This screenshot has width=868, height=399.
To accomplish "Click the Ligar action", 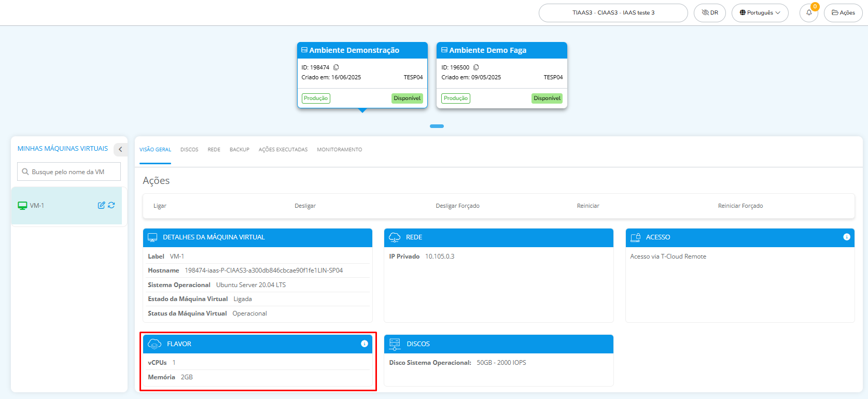I will (160, 206).
